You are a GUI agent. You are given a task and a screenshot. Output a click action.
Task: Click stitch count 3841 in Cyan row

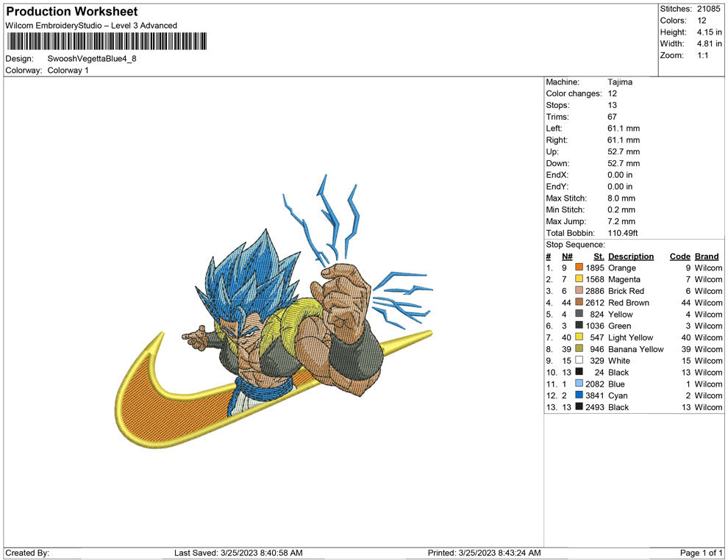pyautogui.click(x=595, y=395)
